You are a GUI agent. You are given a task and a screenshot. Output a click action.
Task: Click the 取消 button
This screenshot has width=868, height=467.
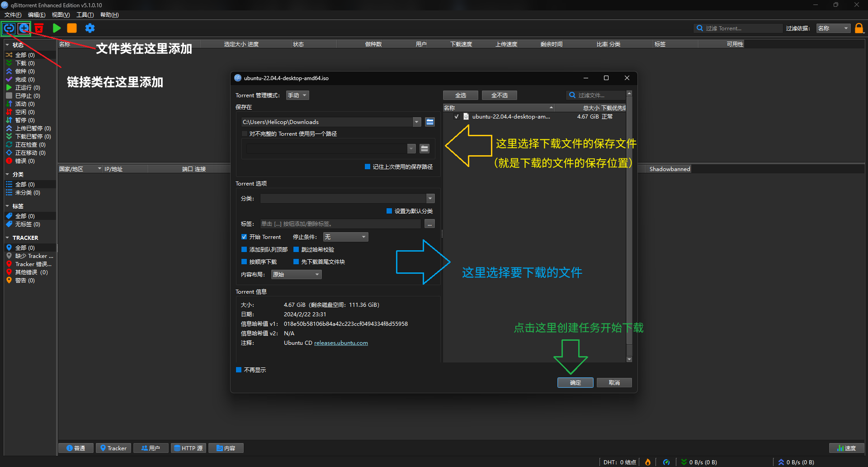pyautogui.click(x=614, y=382)
